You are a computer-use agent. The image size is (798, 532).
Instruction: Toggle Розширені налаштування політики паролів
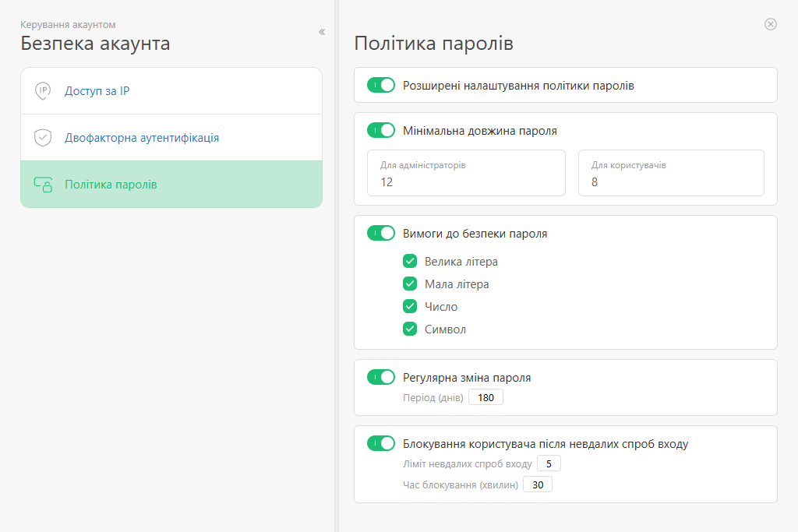tap(381, 85)
